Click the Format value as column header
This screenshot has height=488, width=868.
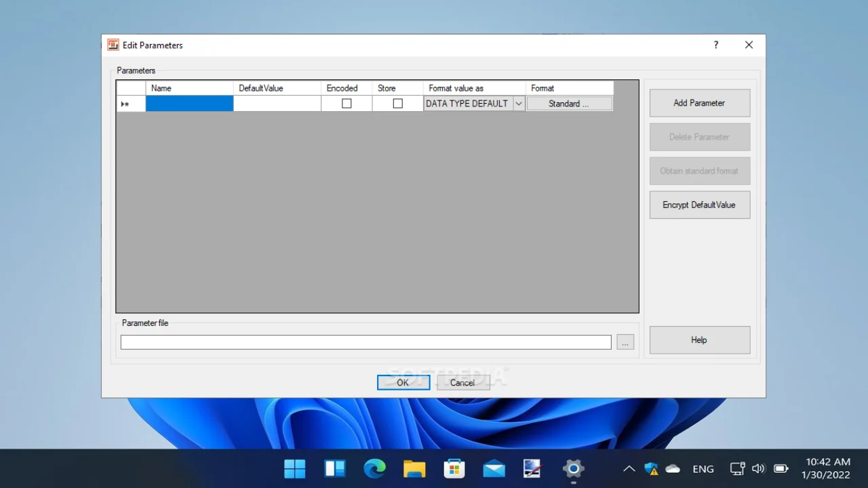click(x=475, y=88)
